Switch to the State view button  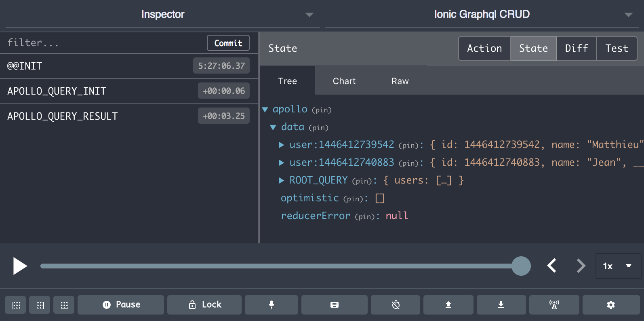pos(533,49)
